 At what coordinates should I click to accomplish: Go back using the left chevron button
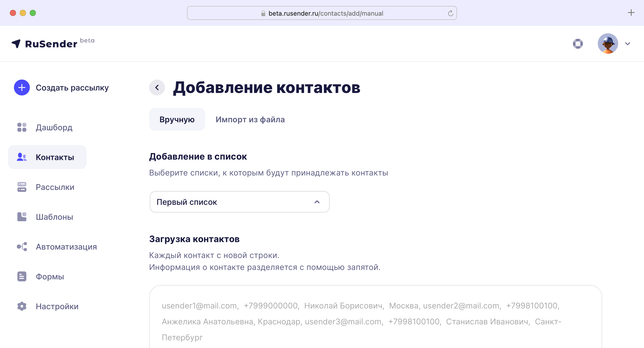tap(157, 87)
